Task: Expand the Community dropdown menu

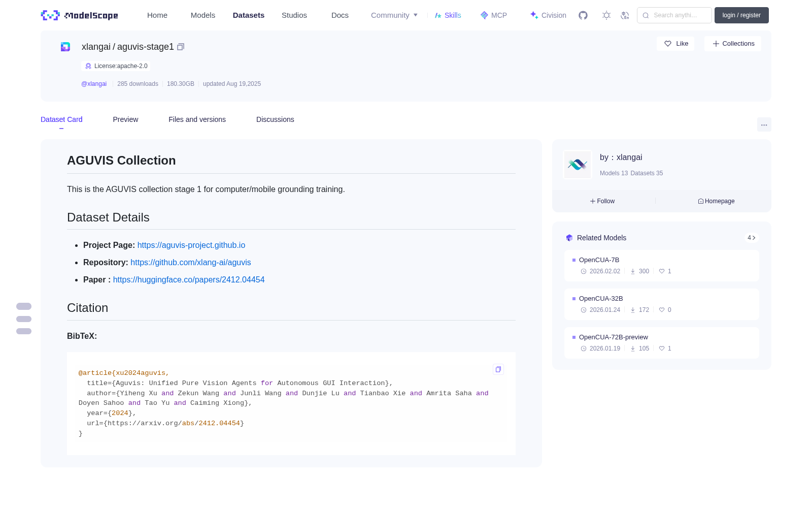Action: [394, 15]
